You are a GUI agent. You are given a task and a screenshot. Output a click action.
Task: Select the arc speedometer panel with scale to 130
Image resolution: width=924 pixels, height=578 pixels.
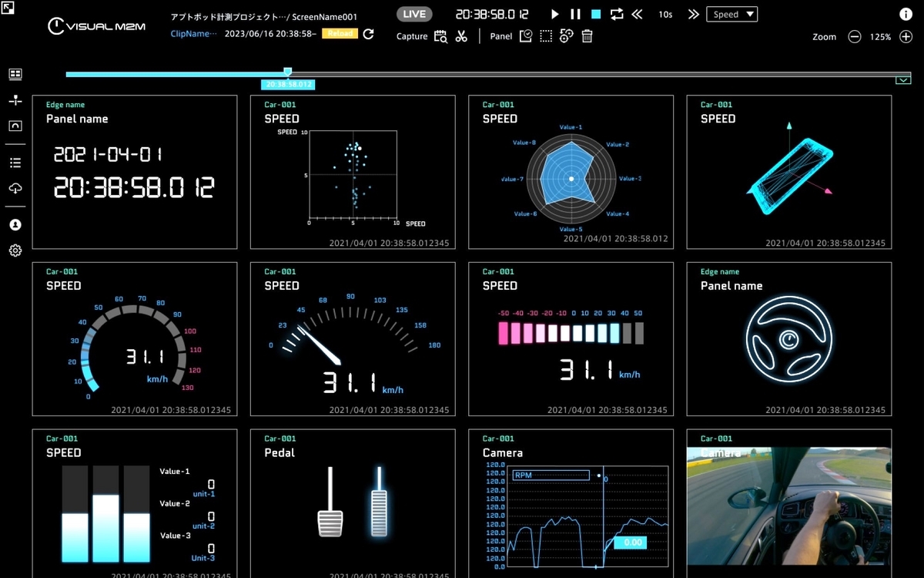coord(135,339)
